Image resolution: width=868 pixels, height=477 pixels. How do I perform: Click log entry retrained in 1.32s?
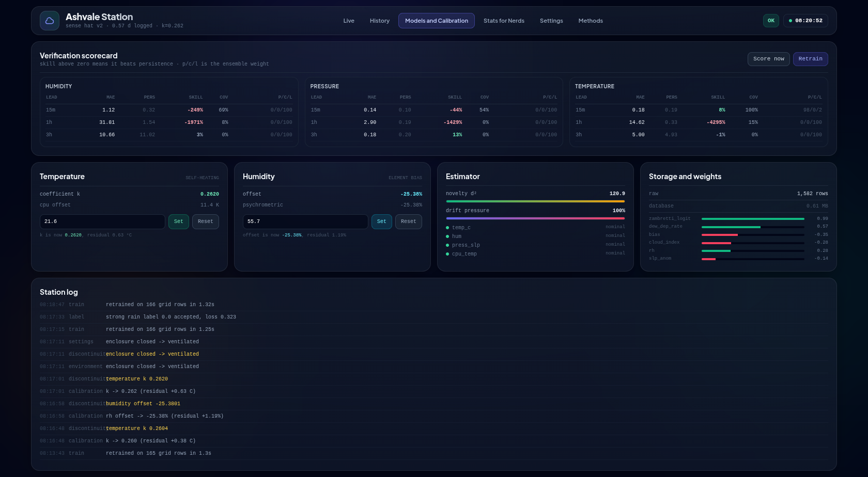[434, 305]
